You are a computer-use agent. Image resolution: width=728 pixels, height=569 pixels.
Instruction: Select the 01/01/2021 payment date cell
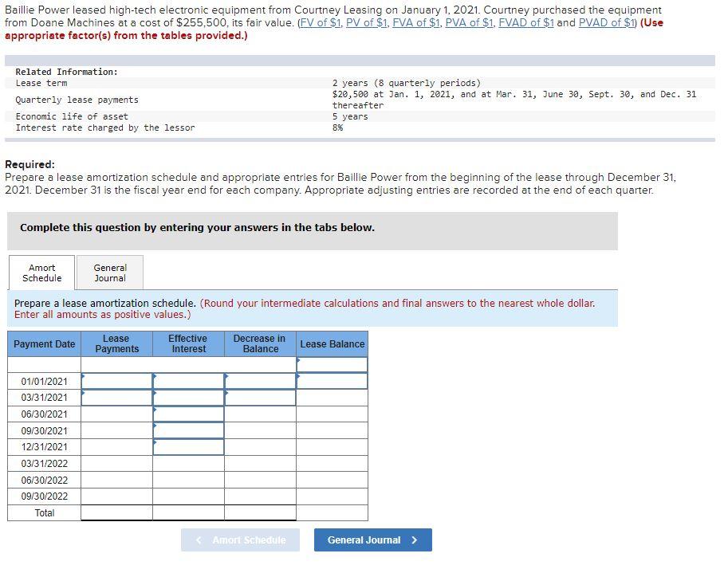[x=44, y=382]
